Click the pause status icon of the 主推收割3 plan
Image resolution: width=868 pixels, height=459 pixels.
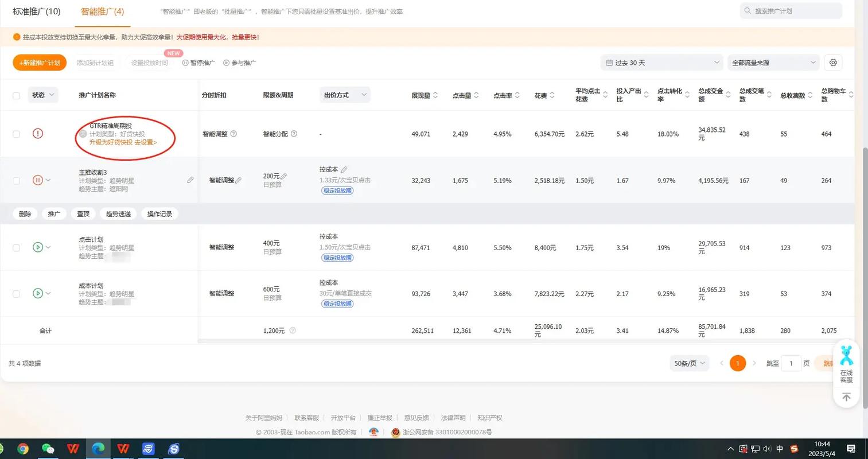pos(38,180)
